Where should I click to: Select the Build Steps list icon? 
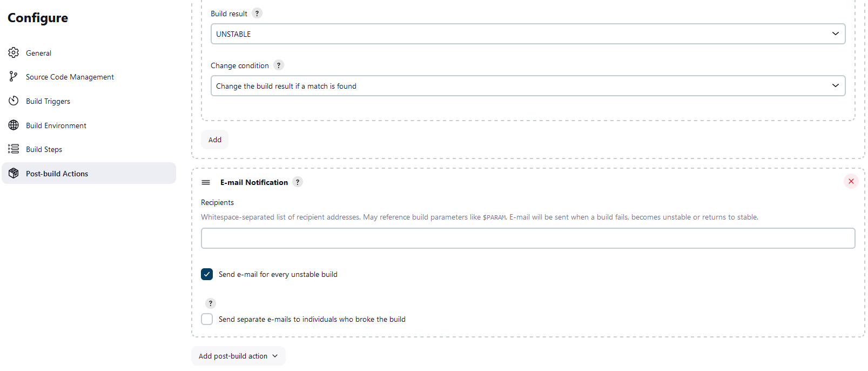14,149
